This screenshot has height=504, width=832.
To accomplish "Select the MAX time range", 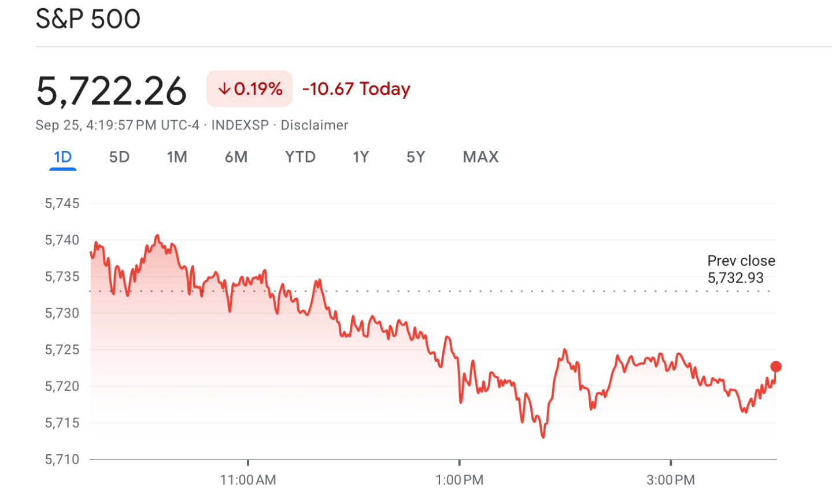I will 480,157.
